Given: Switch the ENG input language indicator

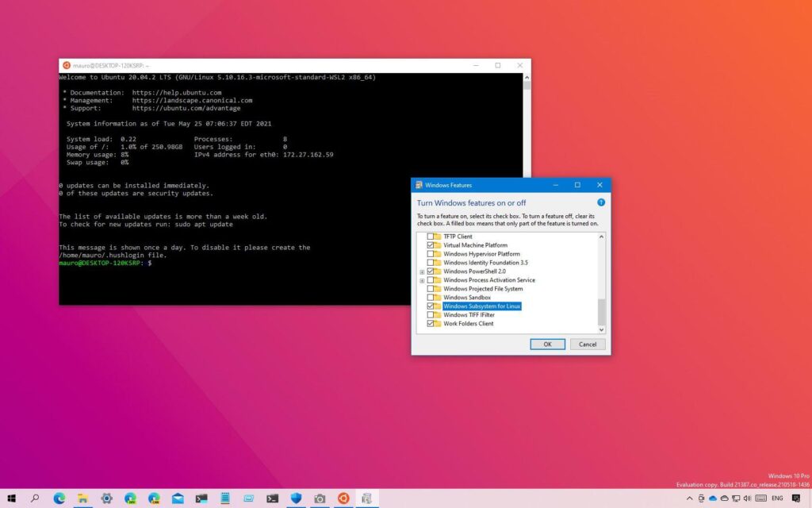Looking at the screenshot, I should (x=777, y=498).
